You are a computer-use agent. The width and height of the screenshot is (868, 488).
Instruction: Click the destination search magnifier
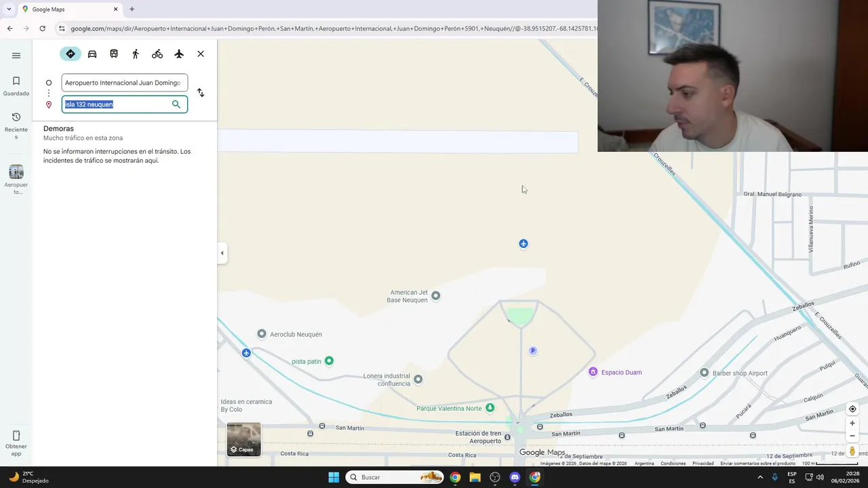coord(176,104)
